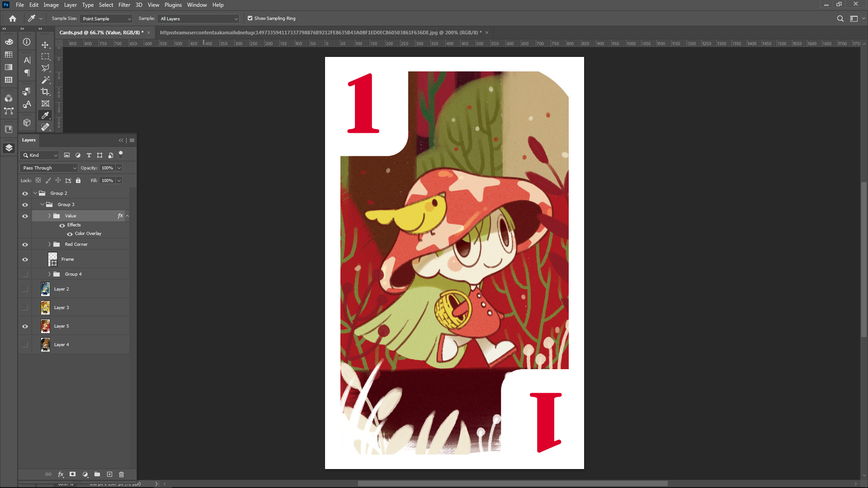Hide Layer 5 visibility
The height and width of the screenshot is (488, 868).
point(25,326)
